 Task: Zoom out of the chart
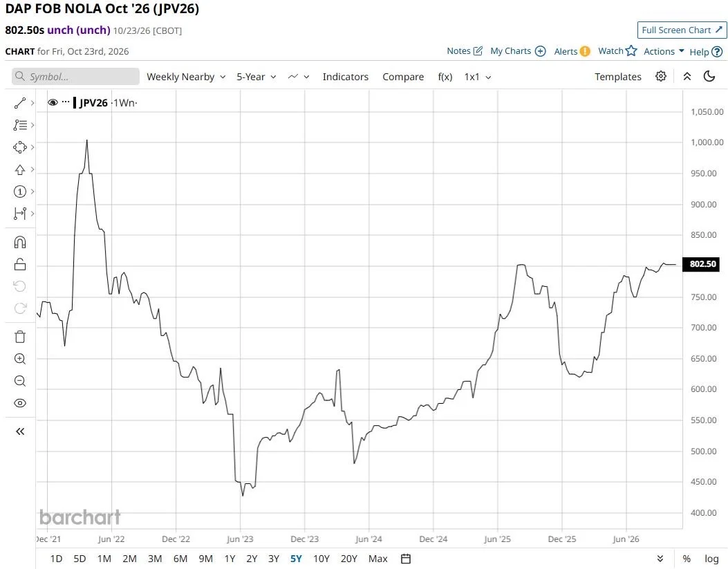click(20, 381)
